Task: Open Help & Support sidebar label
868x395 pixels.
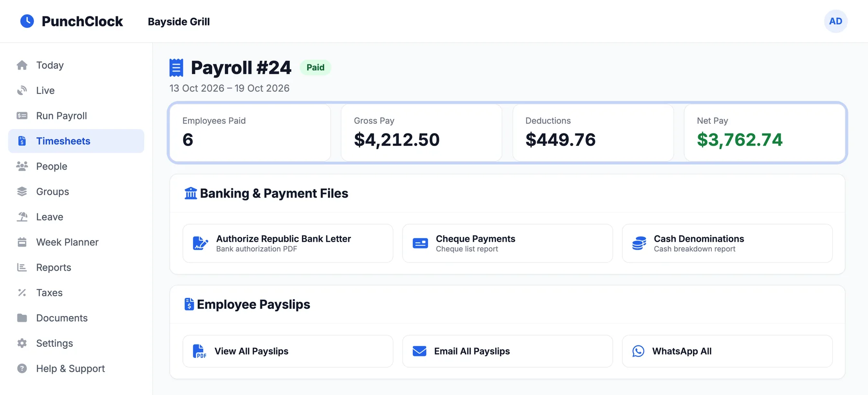Action: (x=70, y=369)
